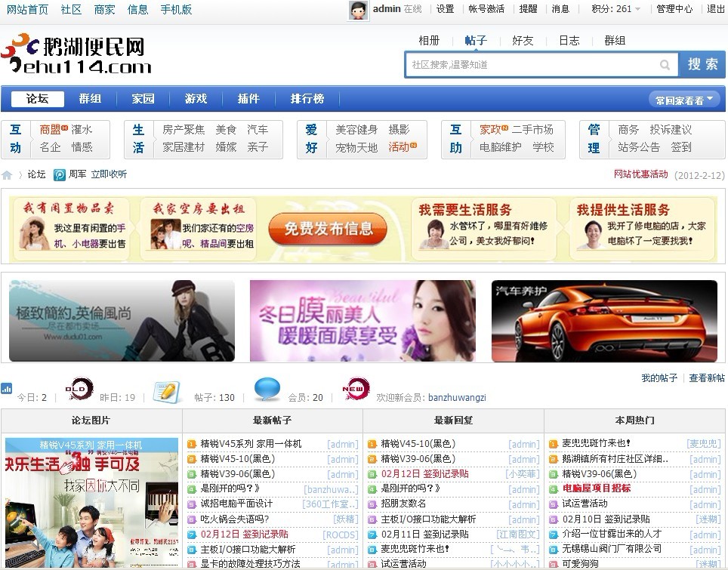Screen dimensions: 728x570
Task: Click the 鹅湖便民网 site logo
Action: click(x=77, y=54)
